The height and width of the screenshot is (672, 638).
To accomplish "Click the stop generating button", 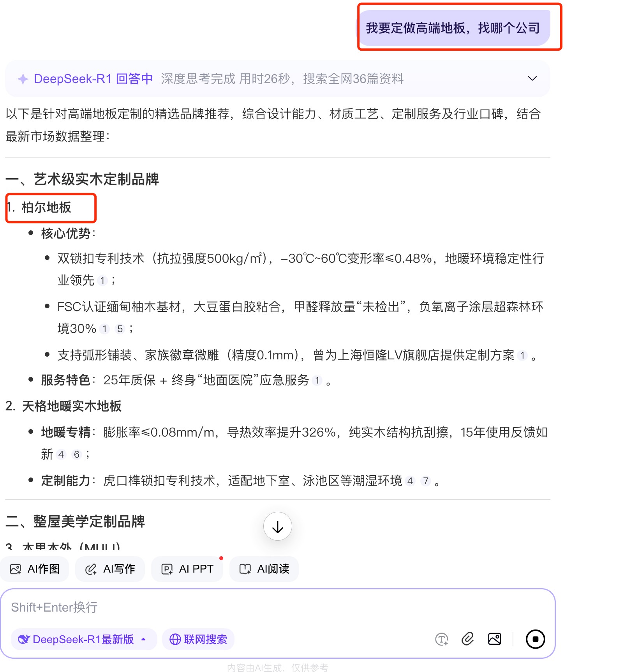I will click(x=535, y=639).
